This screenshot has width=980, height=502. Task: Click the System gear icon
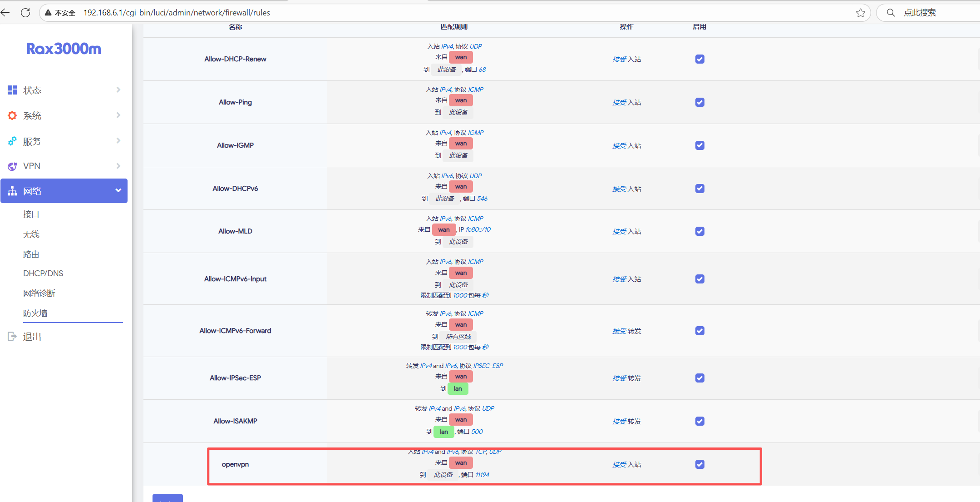[12, 115]
